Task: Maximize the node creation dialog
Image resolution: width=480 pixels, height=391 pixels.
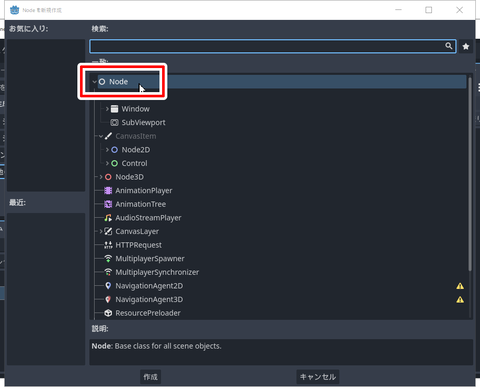Action: 429,10
